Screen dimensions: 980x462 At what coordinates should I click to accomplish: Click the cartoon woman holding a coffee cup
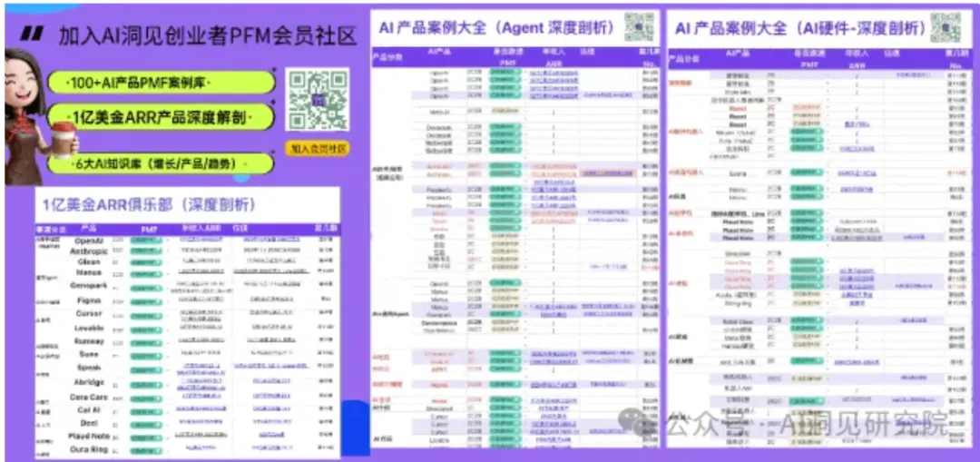(39, 117)
